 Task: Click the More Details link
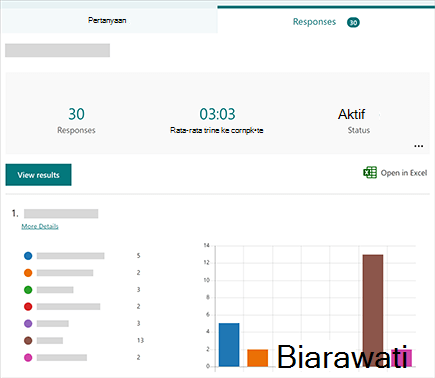pos(40,226)
